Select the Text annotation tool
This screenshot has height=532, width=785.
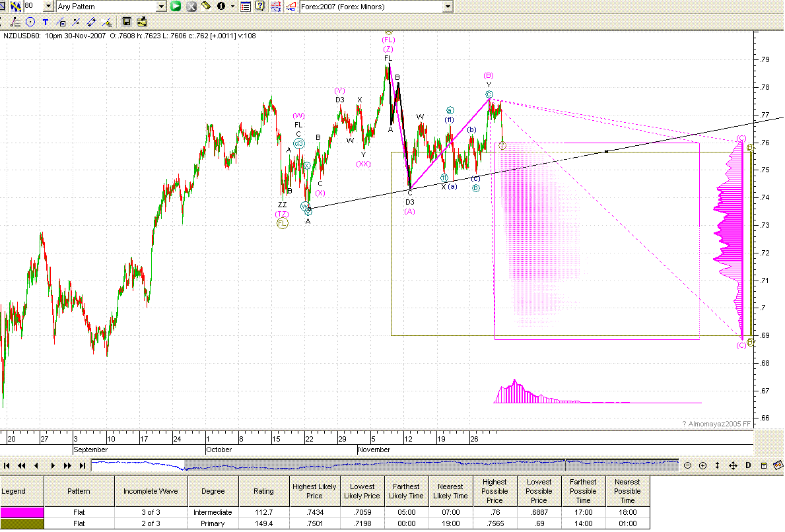pos(46,22)
